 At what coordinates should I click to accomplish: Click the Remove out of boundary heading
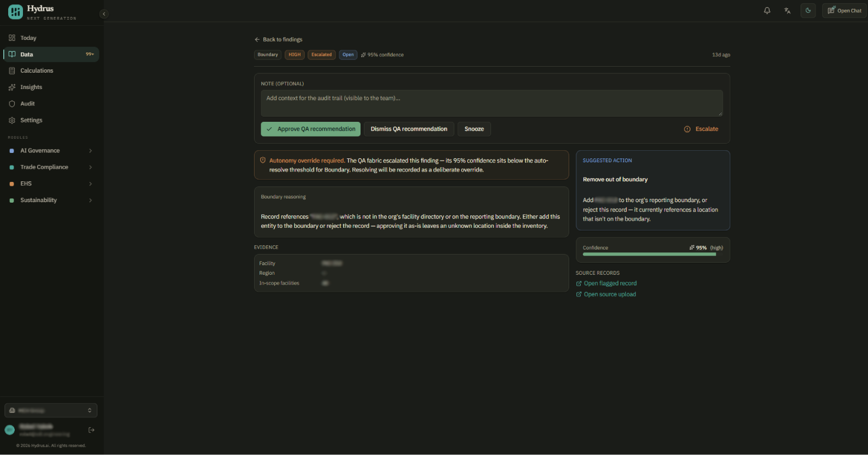coord(615,179)
